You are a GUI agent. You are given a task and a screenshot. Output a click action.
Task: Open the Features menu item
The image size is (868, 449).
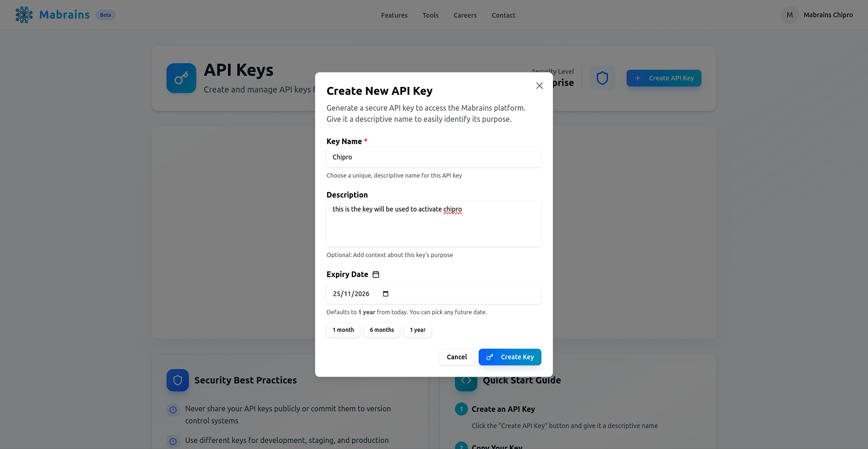point(394,15)
